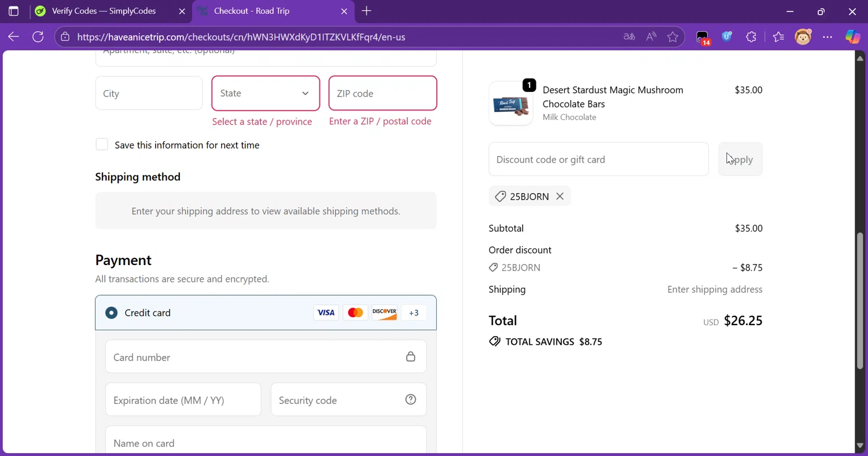The image size is (868, 456).
Task: Switch to the Checkout - Road Trip tab
Action: click(272, 11)
